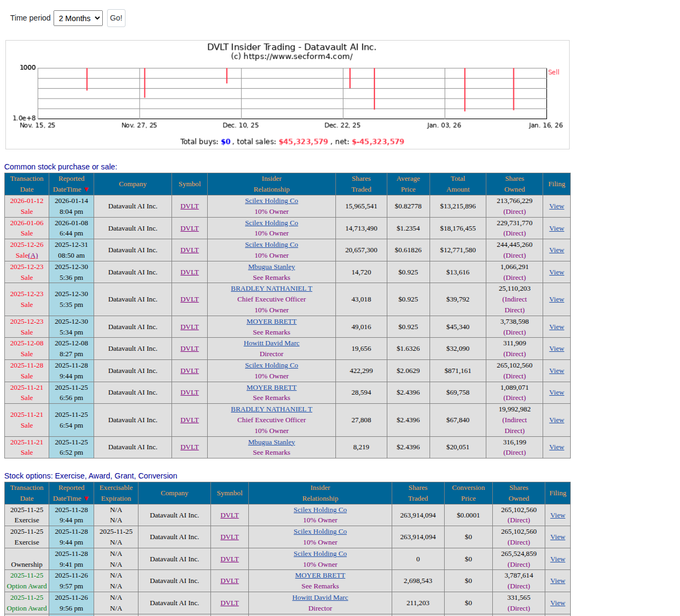Screen dimensions: 680x616
Task: Click the Average Price column header
Action: [x=408, y=184]
